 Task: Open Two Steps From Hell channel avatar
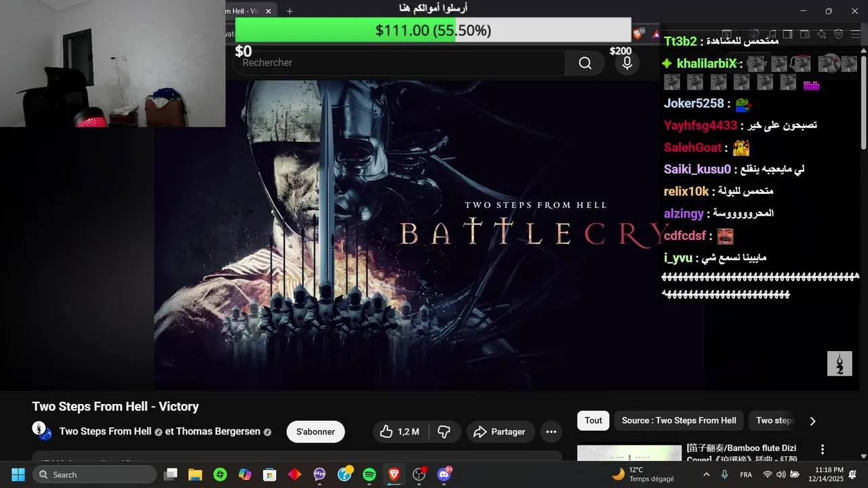click(x=40, y=430)
